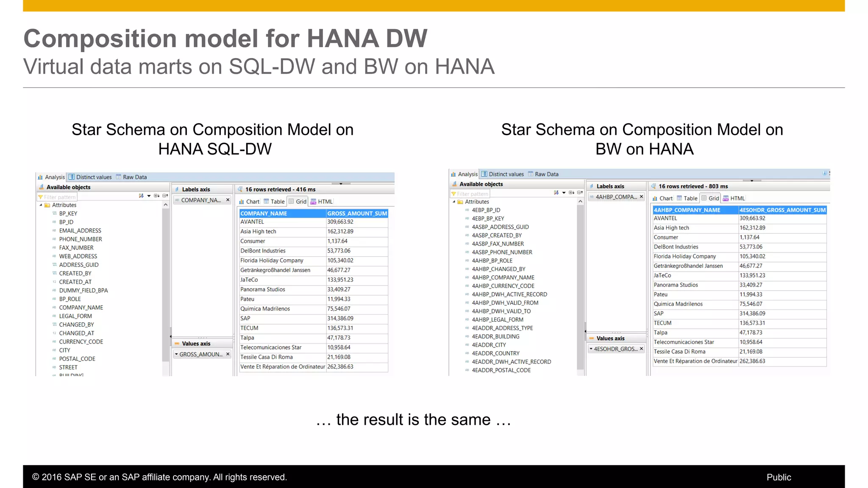Screen dimensions: 868x488
Task: Click rows-retrieved icon beside 803 ms
Action: pyautogui.click(x=654, y=186)
